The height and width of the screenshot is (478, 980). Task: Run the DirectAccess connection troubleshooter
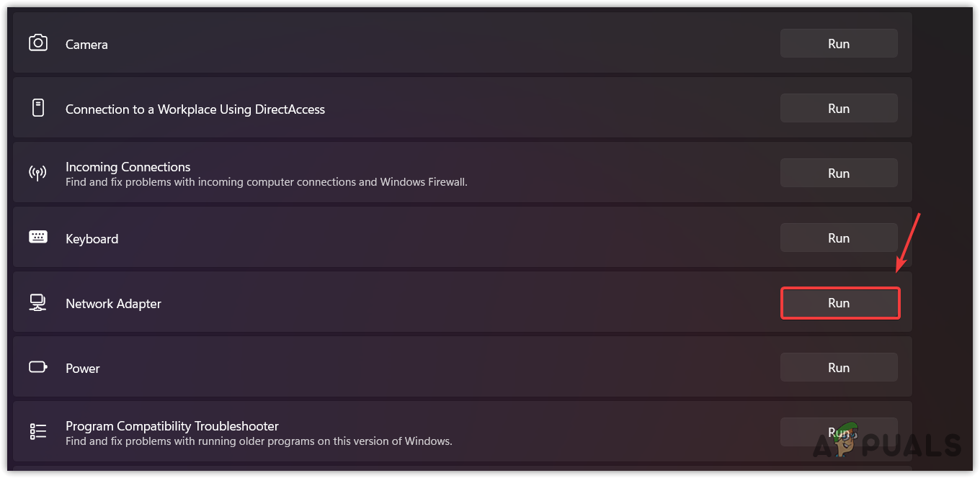[x=838, y=109]
